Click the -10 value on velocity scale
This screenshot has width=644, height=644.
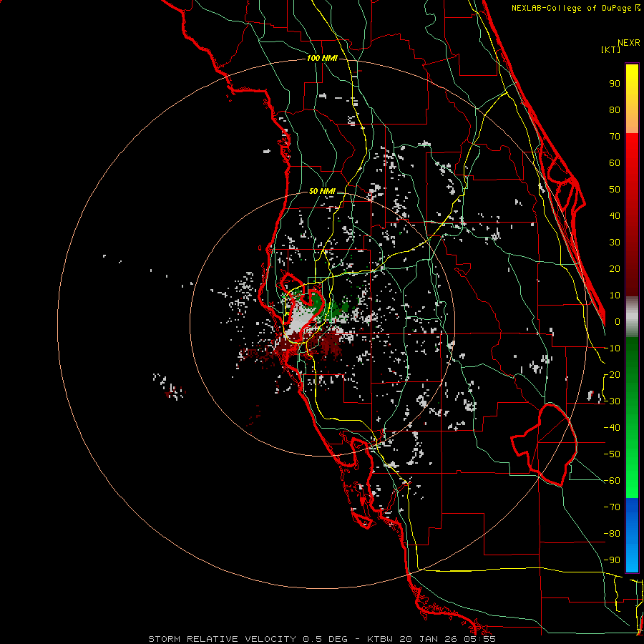click(x=612, y=348)
